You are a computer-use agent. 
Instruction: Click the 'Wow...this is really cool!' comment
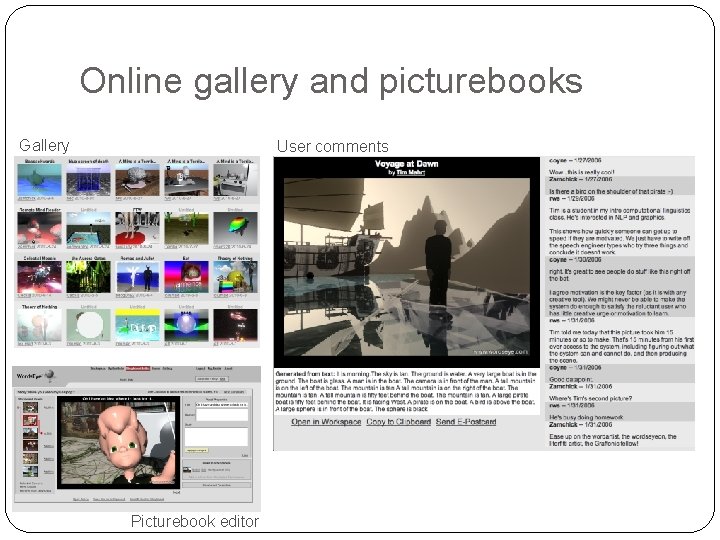pos(582,172)
